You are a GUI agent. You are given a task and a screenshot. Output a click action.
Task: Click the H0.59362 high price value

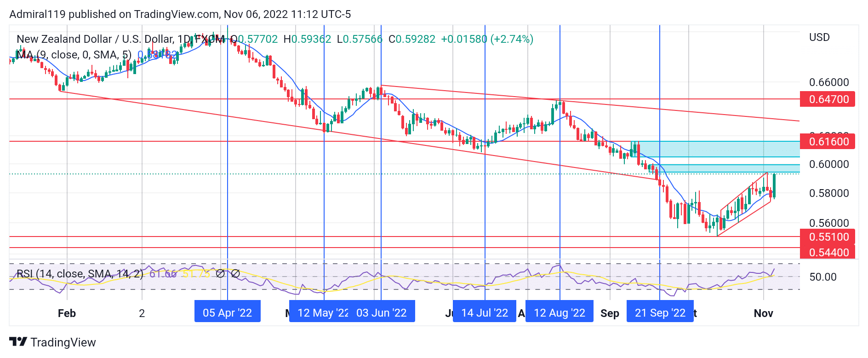pos(307,39)
